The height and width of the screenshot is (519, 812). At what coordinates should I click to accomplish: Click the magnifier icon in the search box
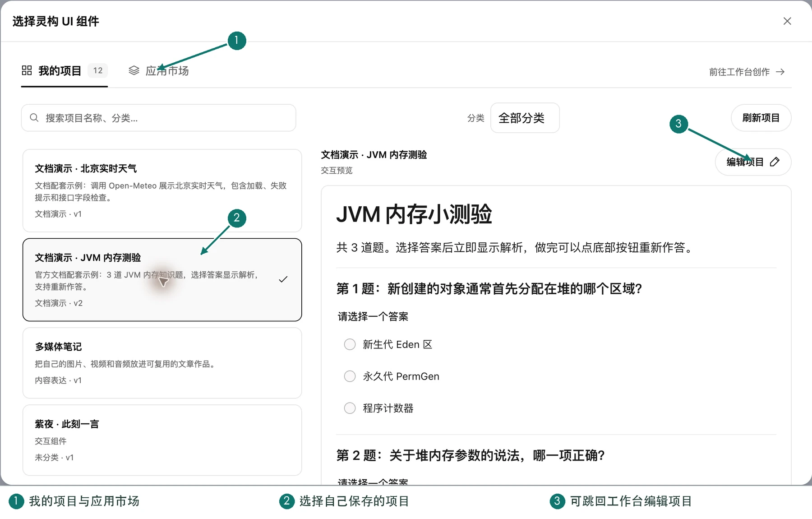click(34, 118)
